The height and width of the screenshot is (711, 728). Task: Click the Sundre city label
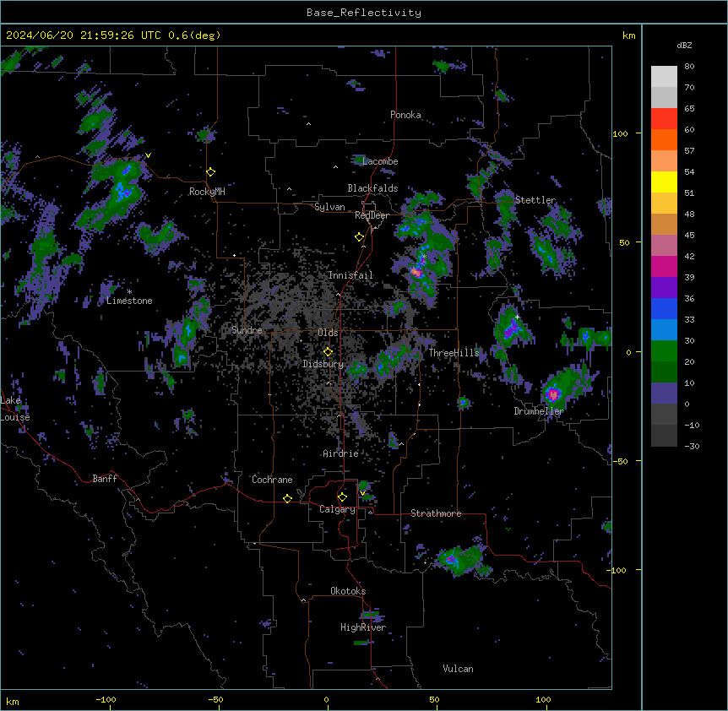click(247, 330)
